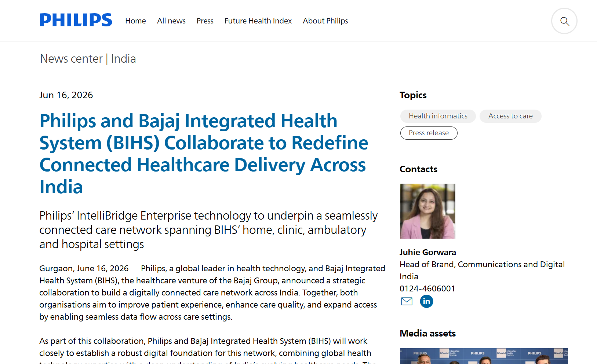Select Access to care topic tag
The height and width of the screenshot is (364, 597).
[x=510, y=116]
